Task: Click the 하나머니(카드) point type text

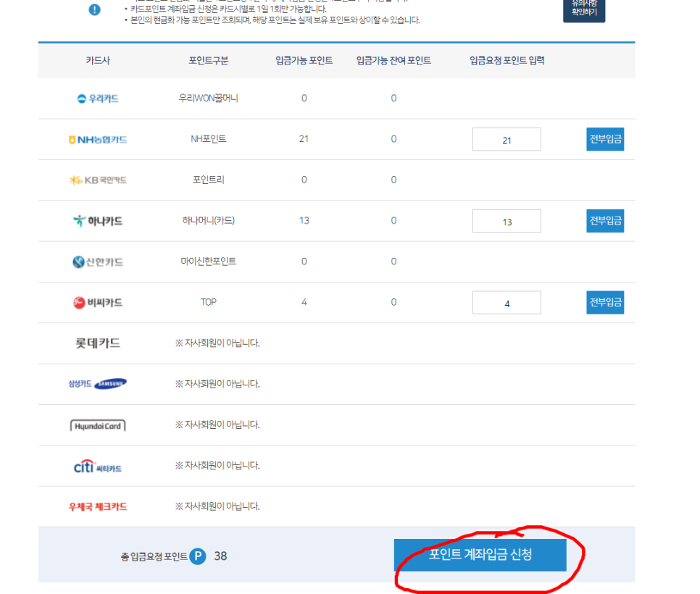Action: click(209, 220)
